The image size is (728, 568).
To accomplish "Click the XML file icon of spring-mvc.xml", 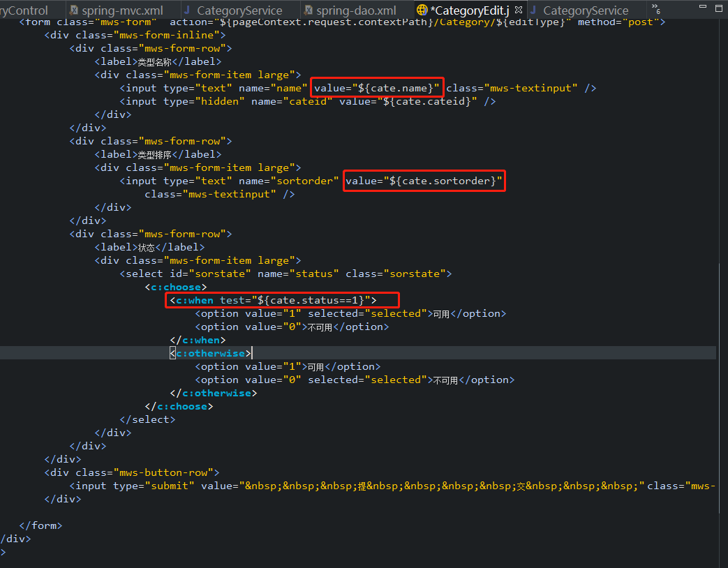I will (x=74, y=10).
